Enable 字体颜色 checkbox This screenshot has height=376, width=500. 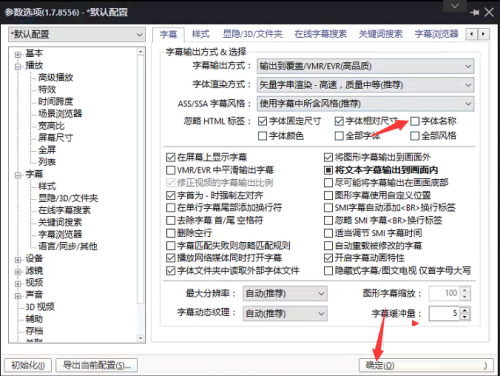coord(262,136)
